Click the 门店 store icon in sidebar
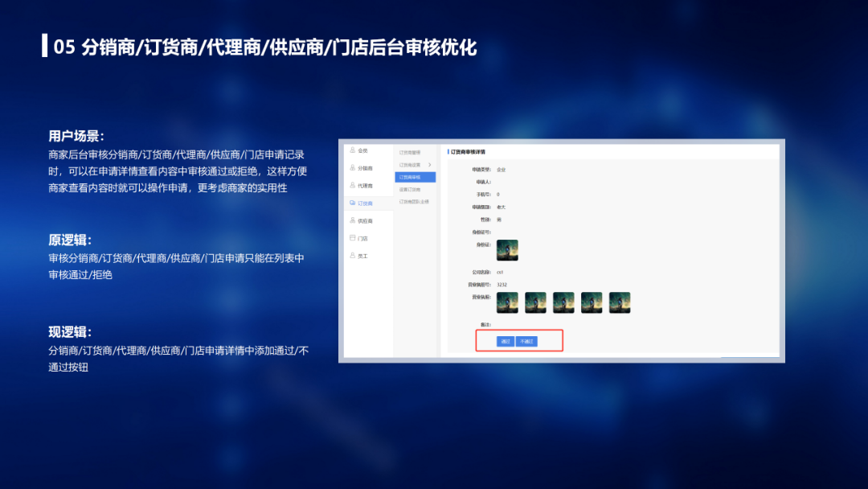868x489 pixels. coord(352,238)
